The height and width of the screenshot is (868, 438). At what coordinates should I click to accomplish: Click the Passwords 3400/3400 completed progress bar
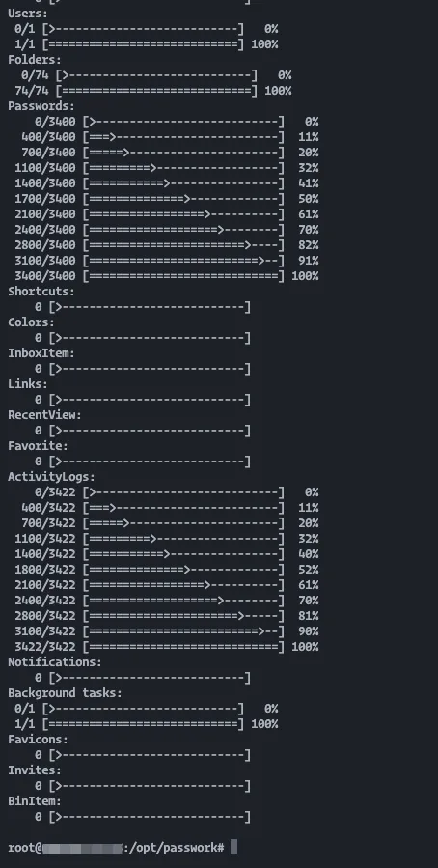coord(183,276)
